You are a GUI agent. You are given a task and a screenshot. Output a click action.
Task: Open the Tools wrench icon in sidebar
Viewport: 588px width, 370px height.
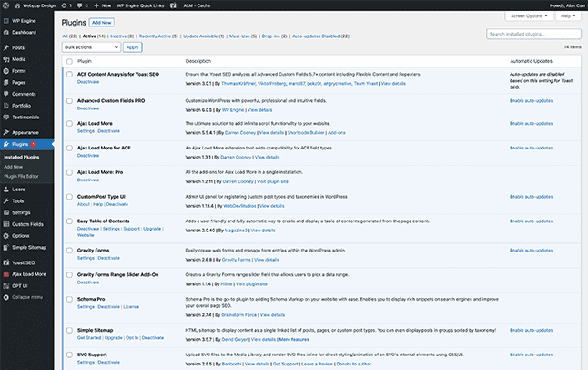click(x=6, y=201)
